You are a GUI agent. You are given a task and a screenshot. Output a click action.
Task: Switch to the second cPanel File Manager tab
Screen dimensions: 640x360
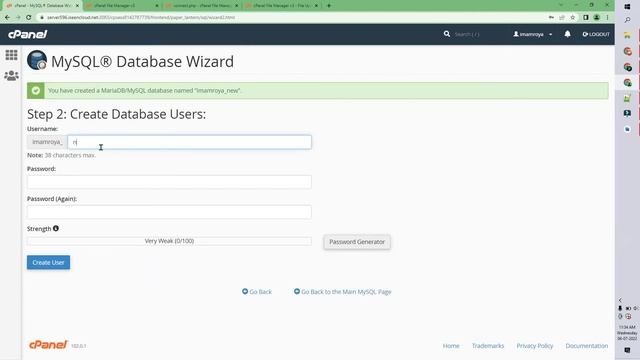[122, 6]
